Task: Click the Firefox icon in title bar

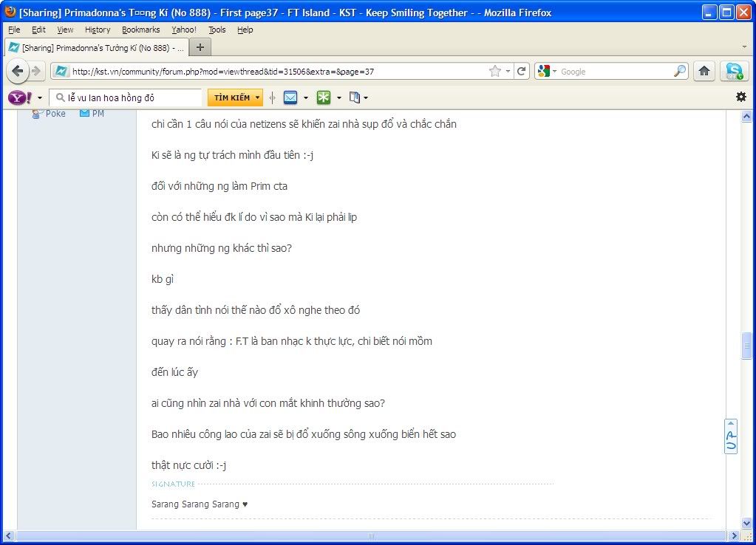Action: coord(10,12)
